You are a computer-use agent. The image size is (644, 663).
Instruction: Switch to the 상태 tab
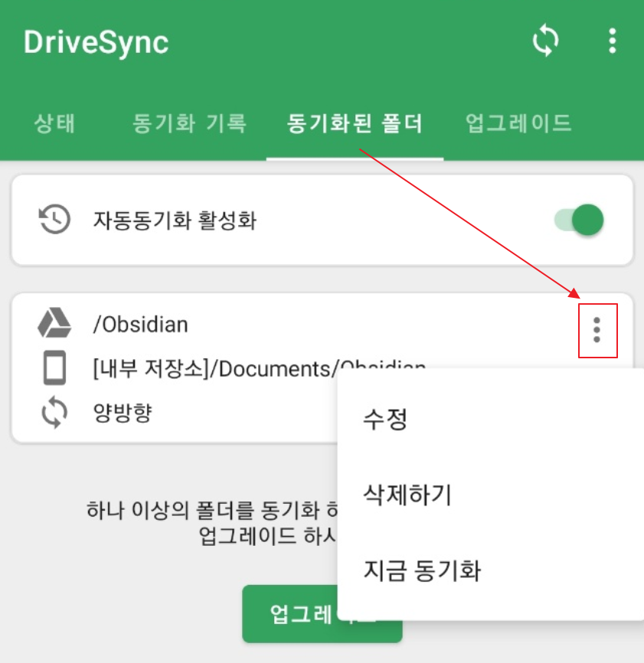[x=54, y=123]
